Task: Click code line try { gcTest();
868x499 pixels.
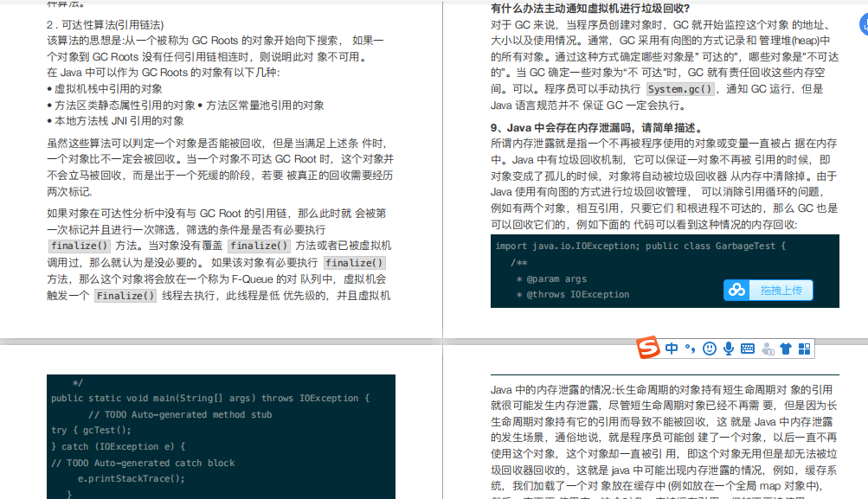Action: coord(92,430)
